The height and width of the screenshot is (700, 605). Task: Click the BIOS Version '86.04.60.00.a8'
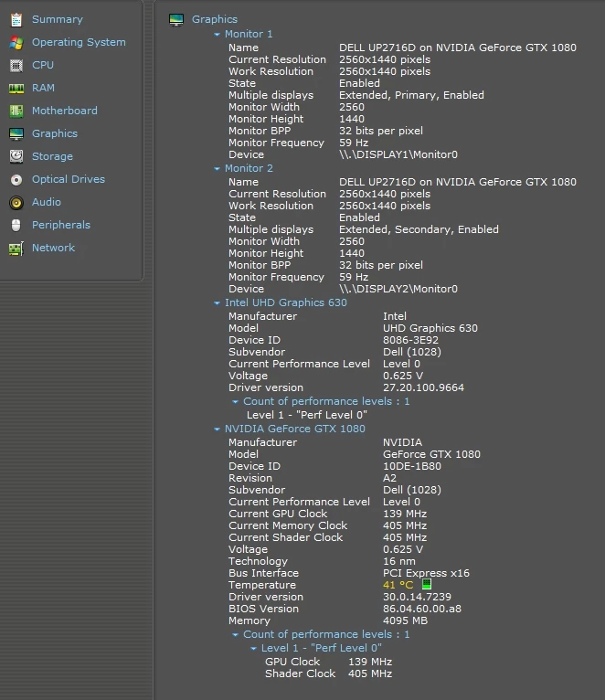coord(422,609)
